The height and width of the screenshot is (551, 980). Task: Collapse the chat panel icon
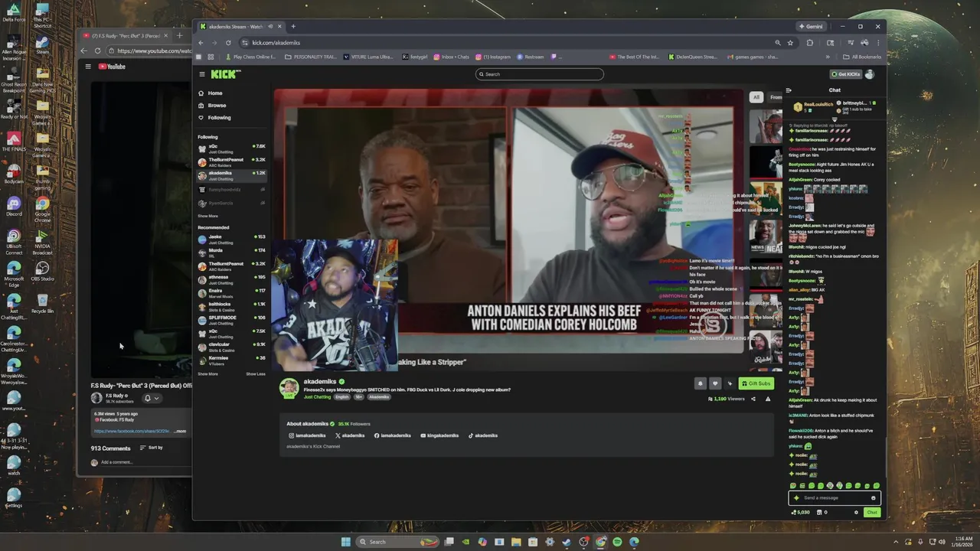coord(789,90)
